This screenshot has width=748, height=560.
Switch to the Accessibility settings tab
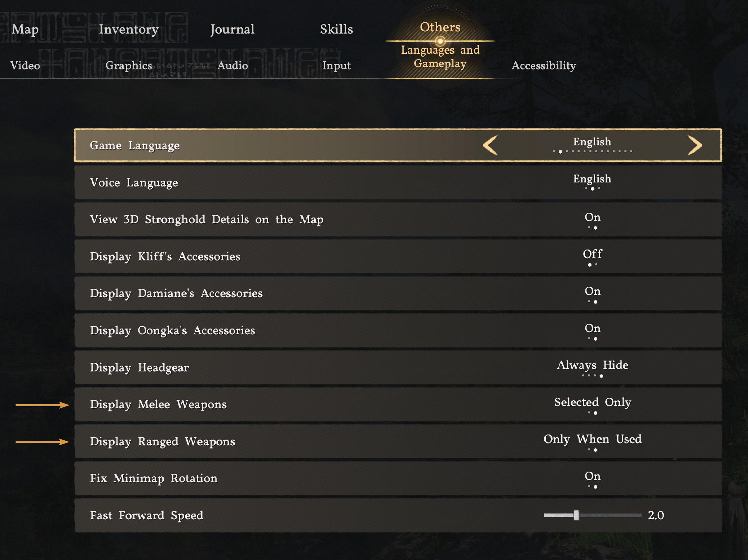coord(544,65)
